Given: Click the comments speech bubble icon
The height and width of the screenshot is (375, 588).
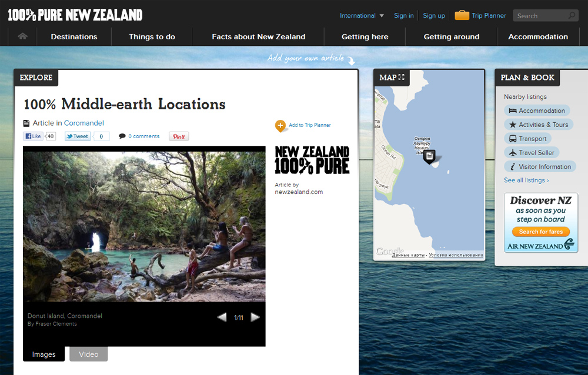Looking at the screenshot, I should 122,136.
